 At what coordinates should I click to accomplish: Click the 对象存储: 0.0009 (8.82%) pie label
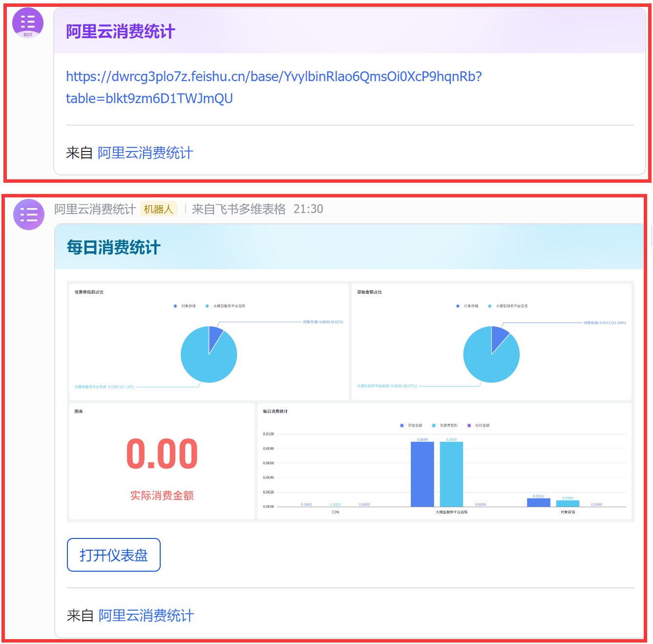click(x=323, y=322)
